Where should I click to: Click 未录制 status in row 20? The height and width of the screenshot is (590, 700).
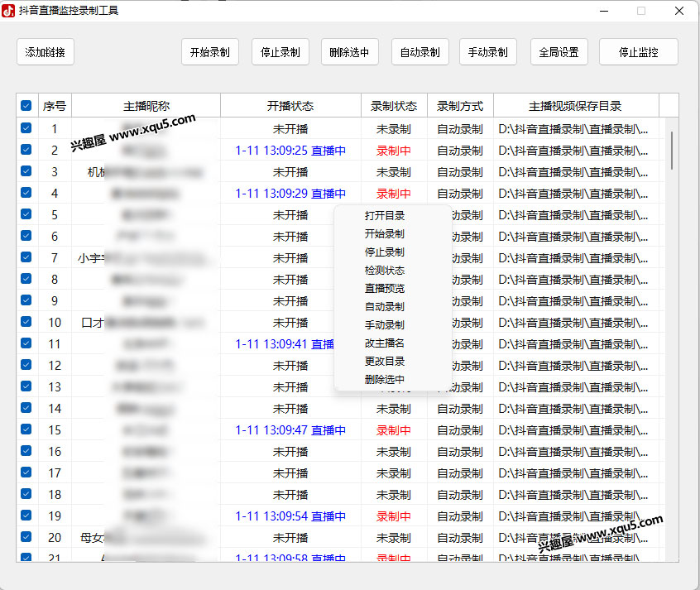tap(393, 538)
